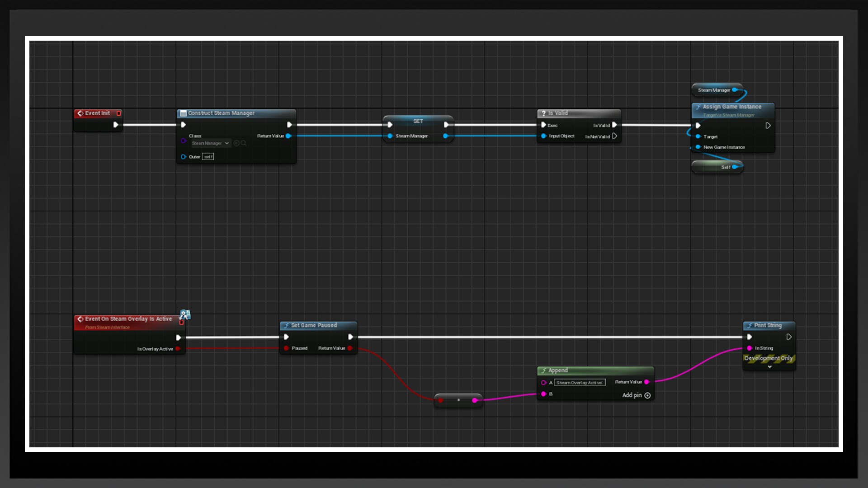Select the Is Valid node title
The image size is (868, 488).
(558, 113)
